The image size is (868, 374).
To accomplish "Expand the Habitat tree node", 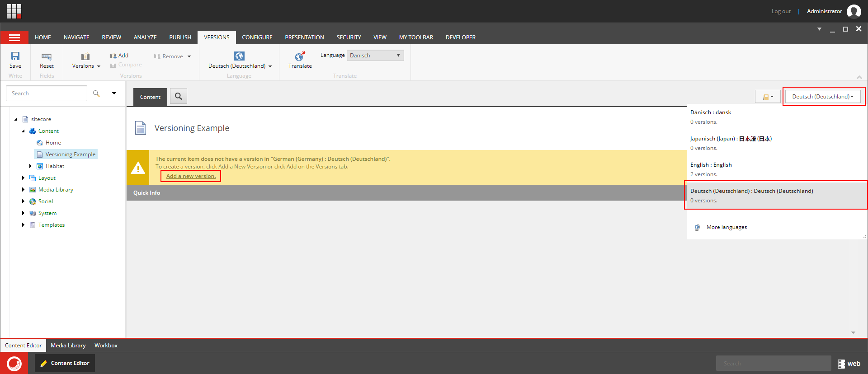I will 30,166.
